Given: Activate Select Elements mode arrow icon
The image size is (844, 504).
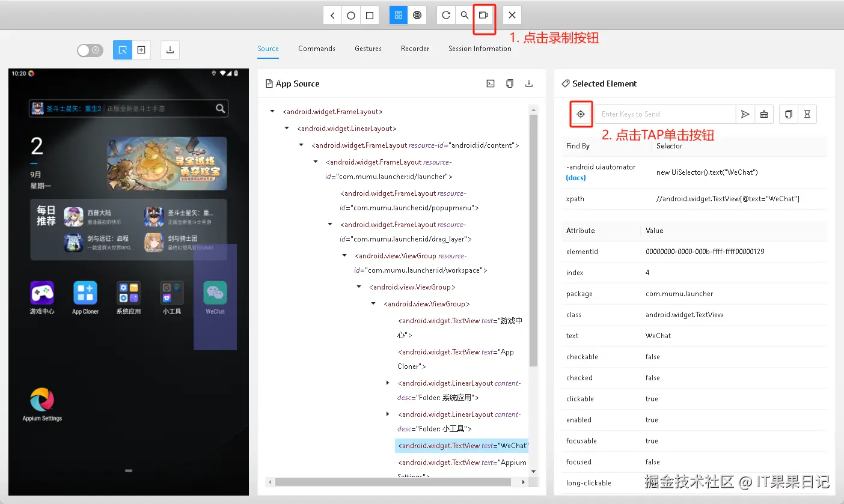Looking at the screenshot, I should pyautogui.click(x=123, y=50).
